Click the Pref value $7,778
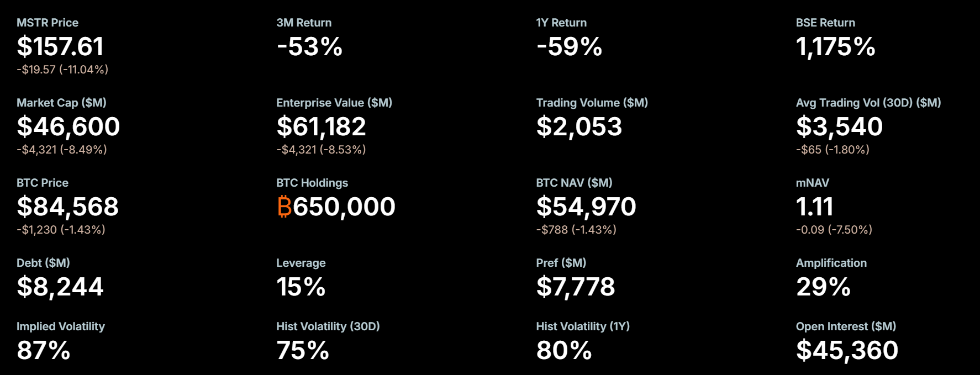Viewport: 980px width, 375px height. click(x=575, y=287)
